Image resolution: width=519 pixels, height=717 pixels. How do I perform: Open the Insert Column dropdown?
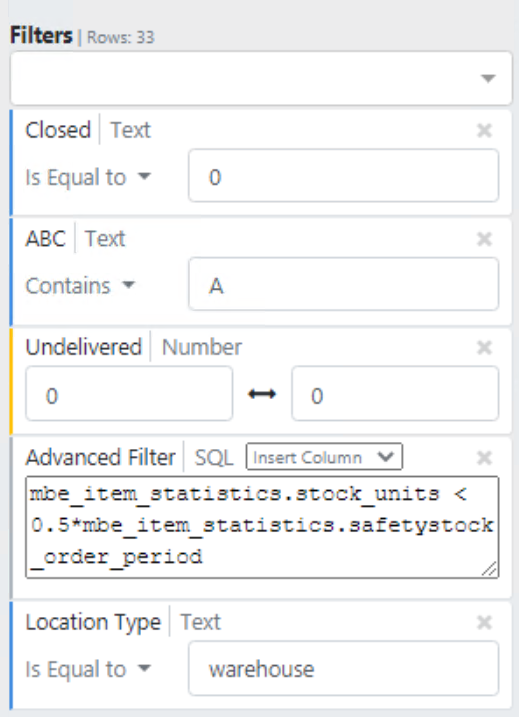click(324, 457)
